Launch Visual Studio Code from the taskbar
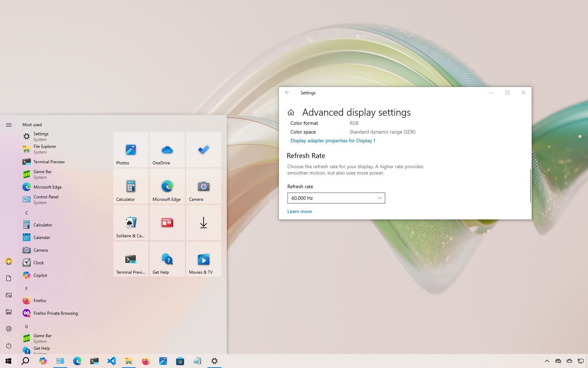 (112, 361)
